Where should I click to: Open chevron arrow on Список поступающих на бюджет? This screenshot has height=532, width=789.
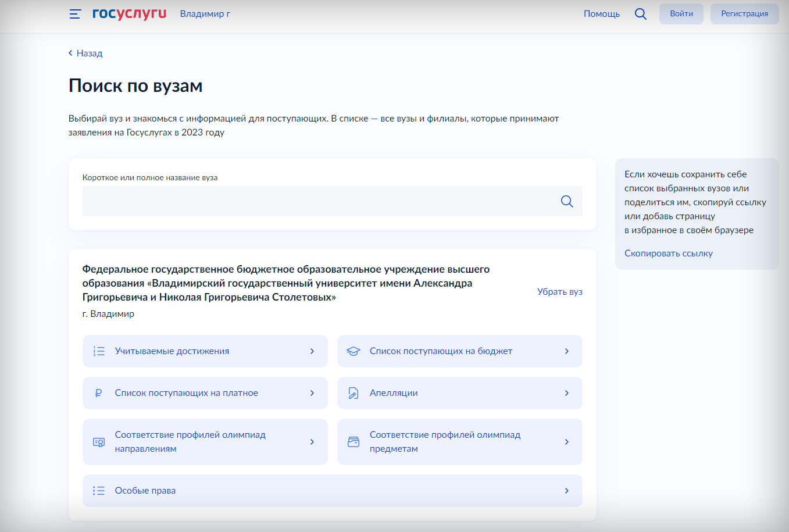[x=567, y=351]
